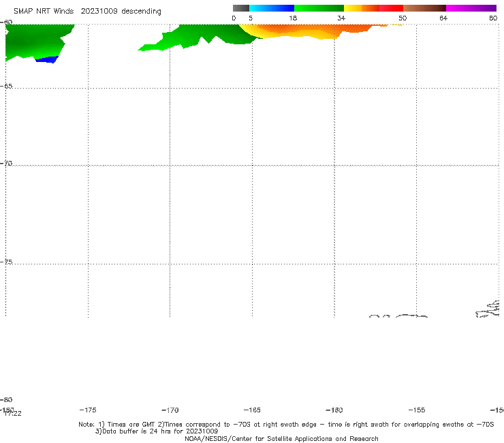Viewport: 504px width, 443px height.
Task: Click the longitude label '-175'
Action: coord(88,410)
